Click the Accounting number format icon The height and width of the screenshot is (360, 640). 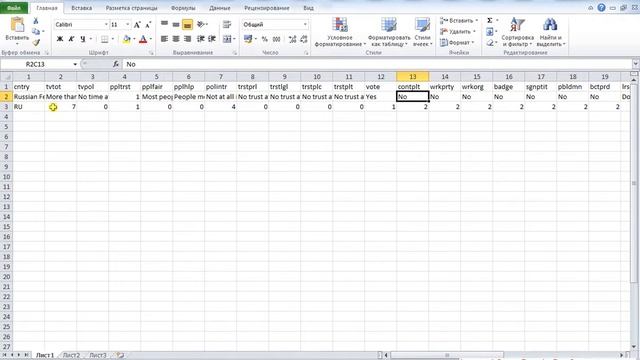pyautogui.click(x=248, y=39)
